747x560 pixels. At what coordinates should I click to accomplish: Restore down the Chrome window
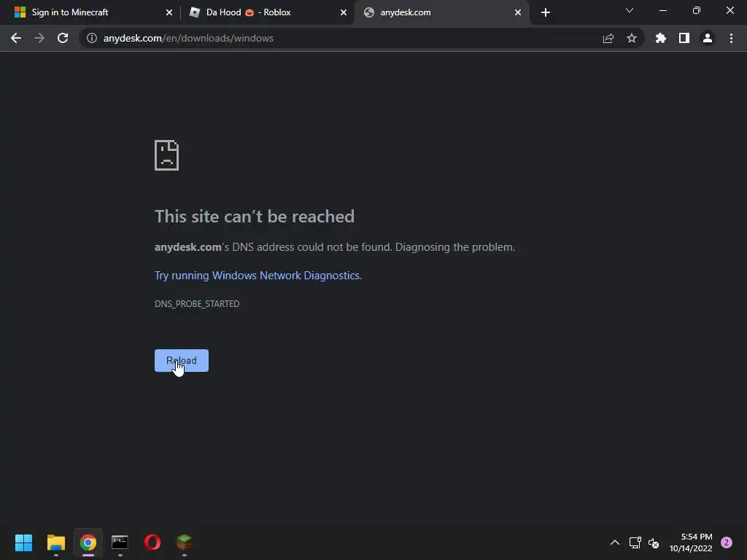click(697, 10)
